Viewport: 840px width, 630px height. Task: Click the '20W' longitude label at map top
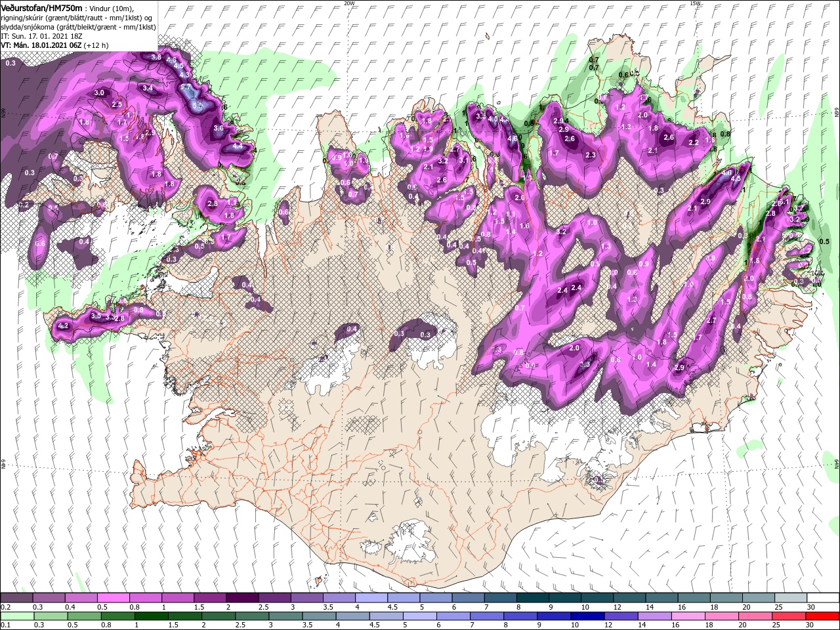[x=349, y=3]
